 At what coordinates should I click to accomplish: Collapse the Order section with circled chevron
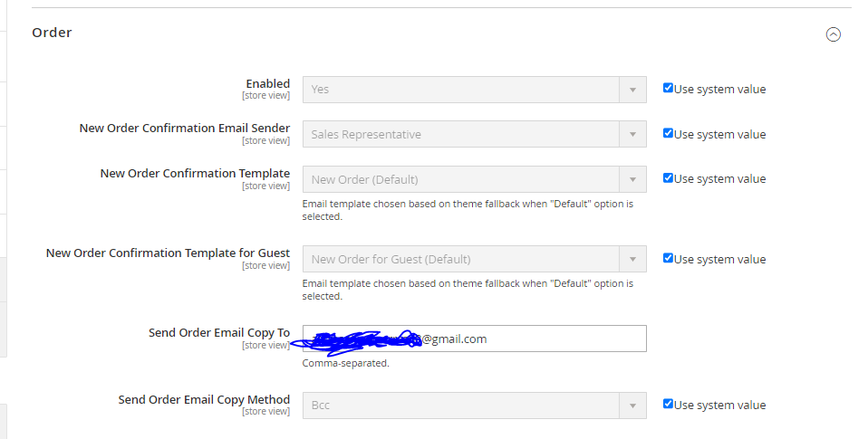click(833, 34)
